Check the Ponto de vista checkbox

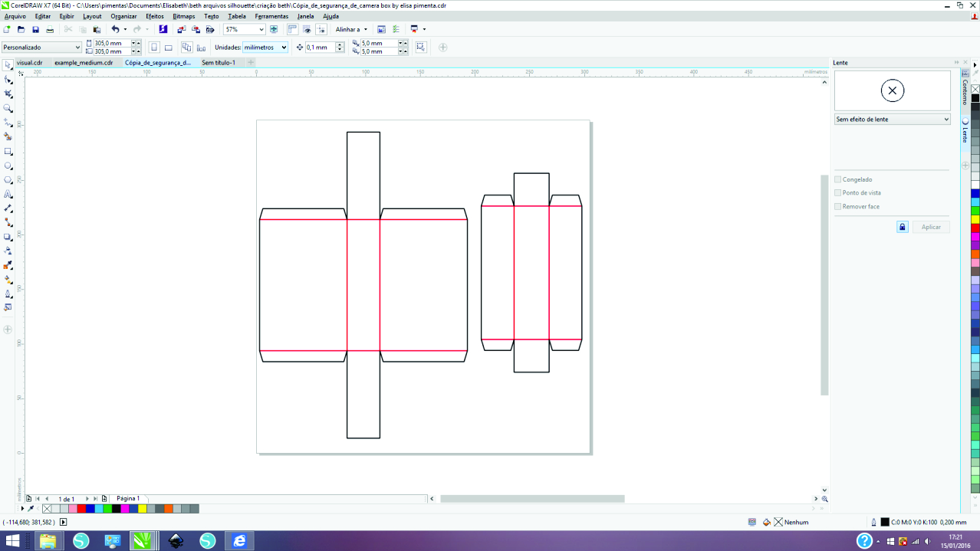(838, 193)
